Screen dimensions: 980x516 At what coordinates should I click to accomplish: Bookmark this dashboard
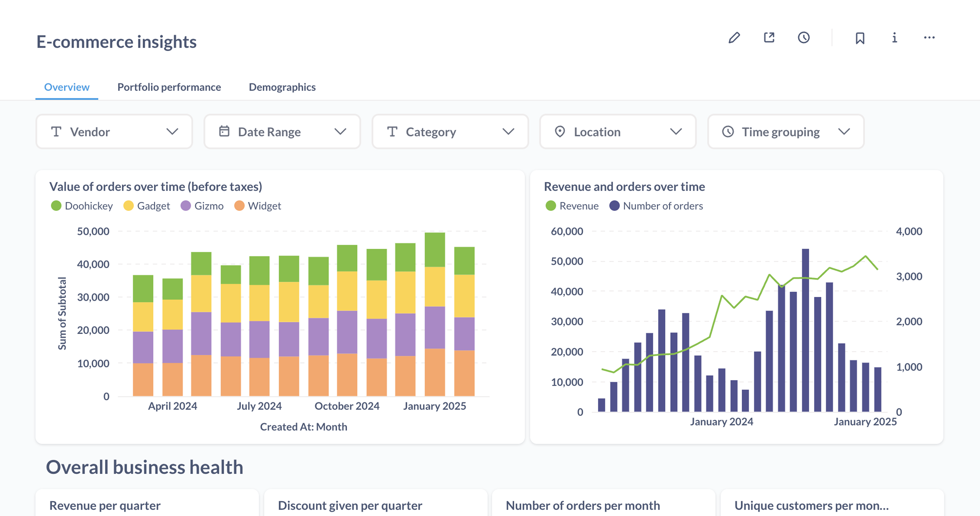click(860, 38)
